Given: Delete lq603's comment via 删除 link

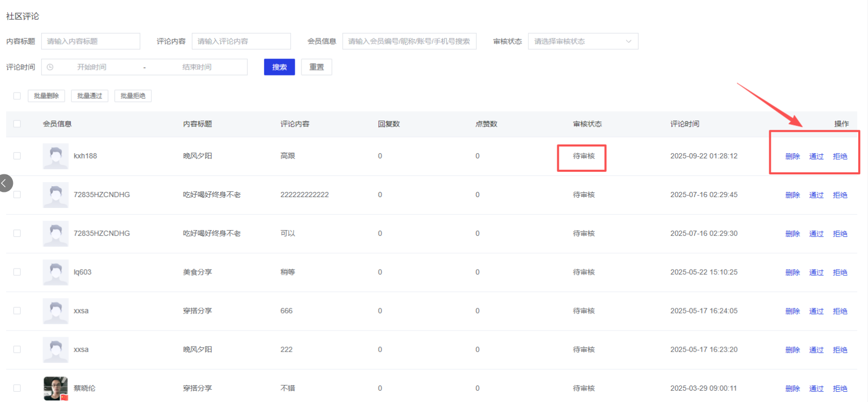Looking at the screenshot, I should (x=793, y=273).
